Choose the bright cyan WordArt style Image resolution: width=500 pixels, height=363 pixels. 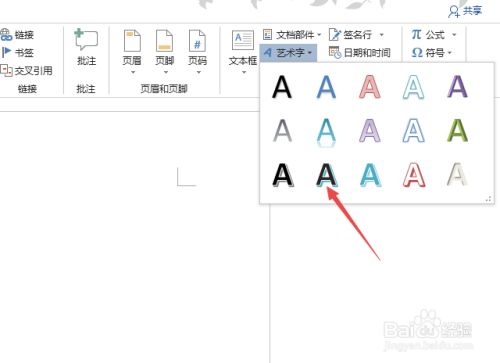point(370,174)
